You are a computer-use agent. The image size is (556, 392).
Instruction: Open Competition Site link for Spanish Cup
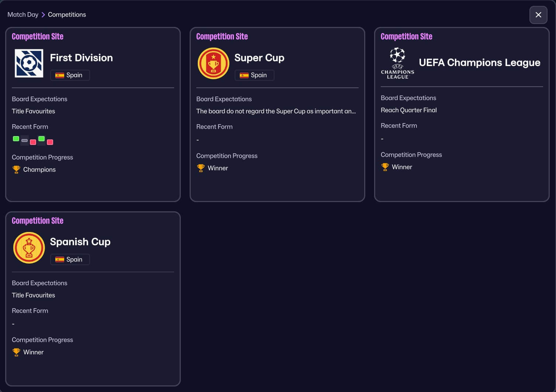click(38, 221)
